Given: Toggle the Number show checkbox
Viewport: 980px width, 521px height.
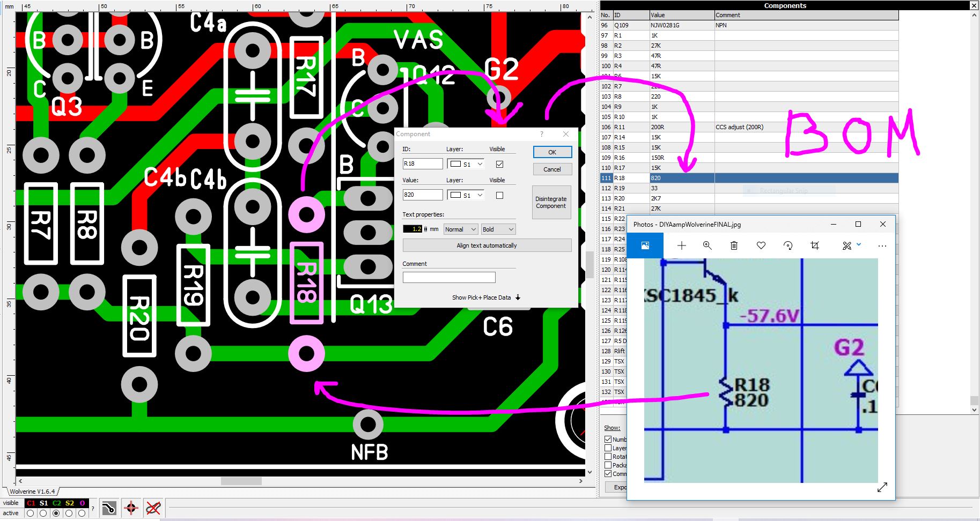Looking at the screenshot, I should (x=608, y=439).
